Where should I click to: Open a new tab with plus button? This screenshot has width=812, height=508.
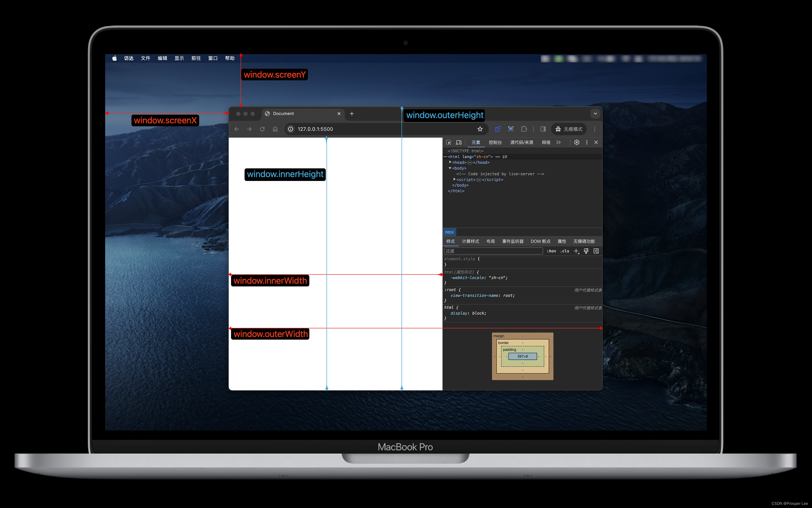(352, 113)
